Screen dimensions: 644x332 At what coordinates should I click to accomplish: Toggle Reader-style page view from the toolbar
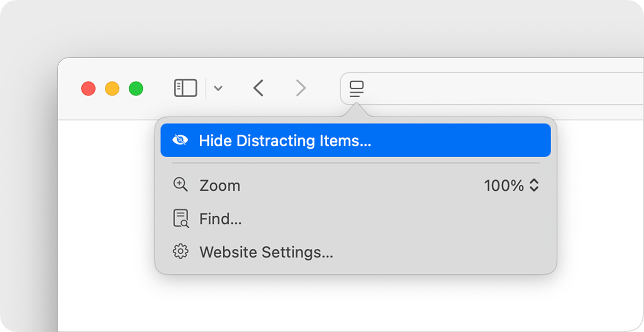(x=355, y=88)
